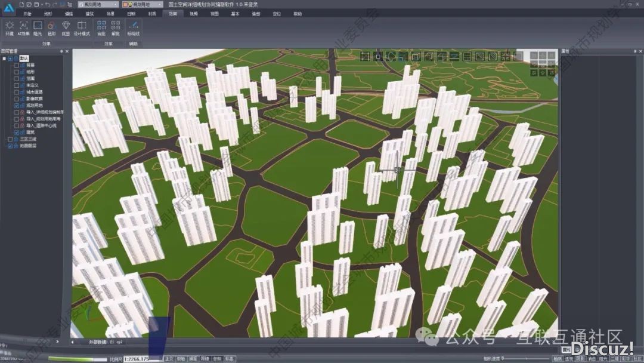Uncheck the 地面图层 layer group
The height and width of the screenshot is (363, 644).
click(10, 146)
